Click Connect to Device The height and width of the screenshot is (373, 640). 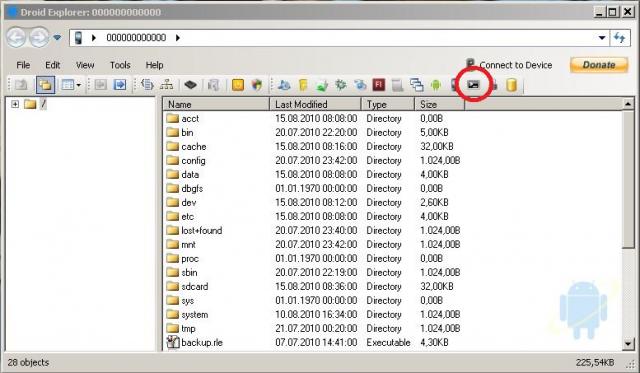(x=516, y=65)
